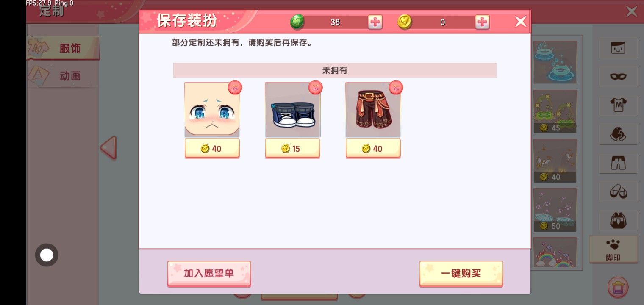Click the 加入愿望单 button
The width and height of the screenshot is (644, 305).
[209, 273]
